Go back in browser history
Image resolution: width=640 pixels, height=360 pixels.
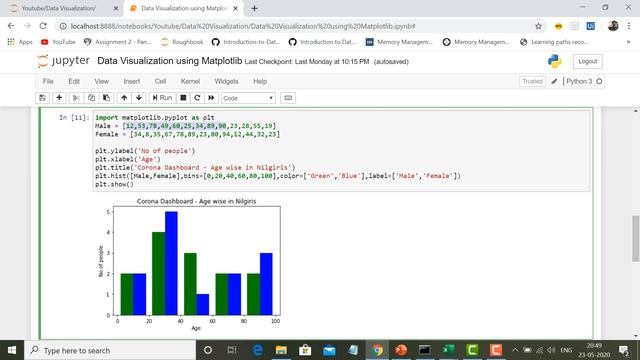[11, 26]
